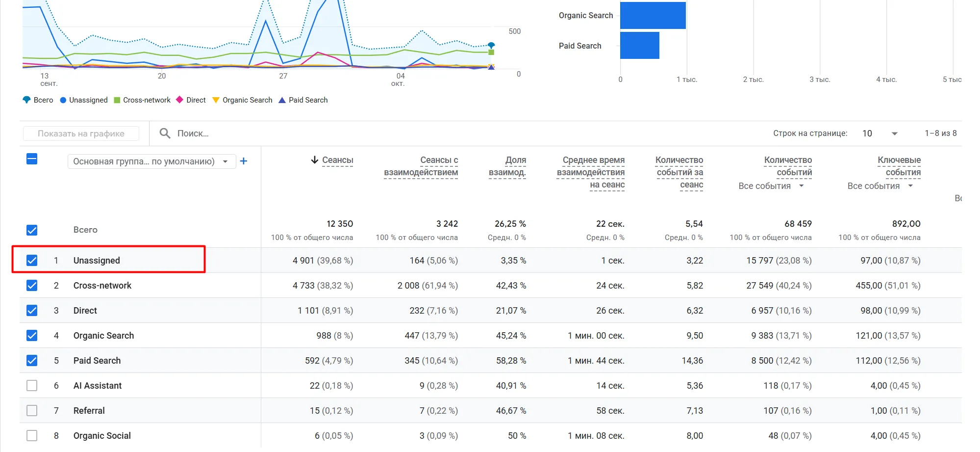Click the 14,36 events per session cell

point(692,360)
